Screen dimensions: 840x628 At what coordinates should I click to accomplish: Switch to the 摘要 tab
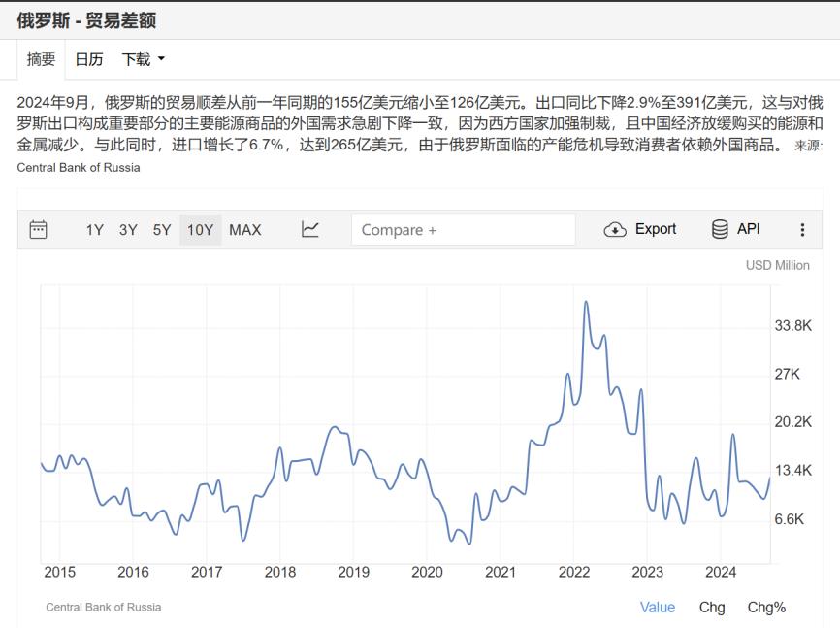pos(41,59)
